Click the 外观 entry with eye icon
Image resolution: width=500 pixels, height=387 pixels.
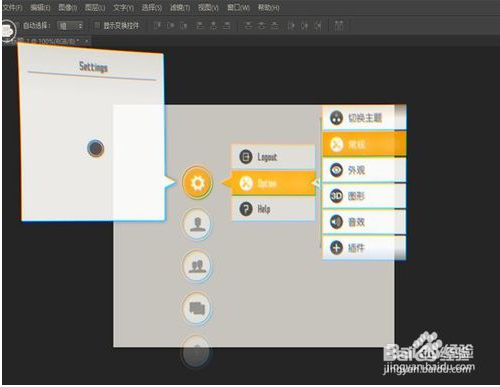364,170
